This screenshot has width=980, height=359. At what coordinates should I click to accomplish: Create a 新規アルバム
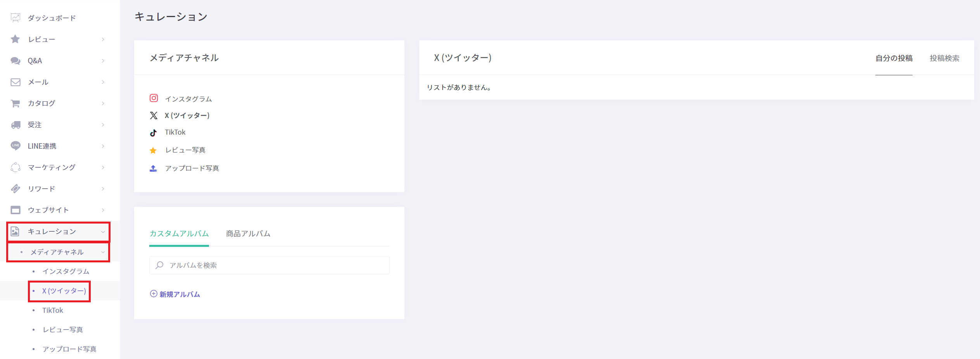(x=175, y=294)
